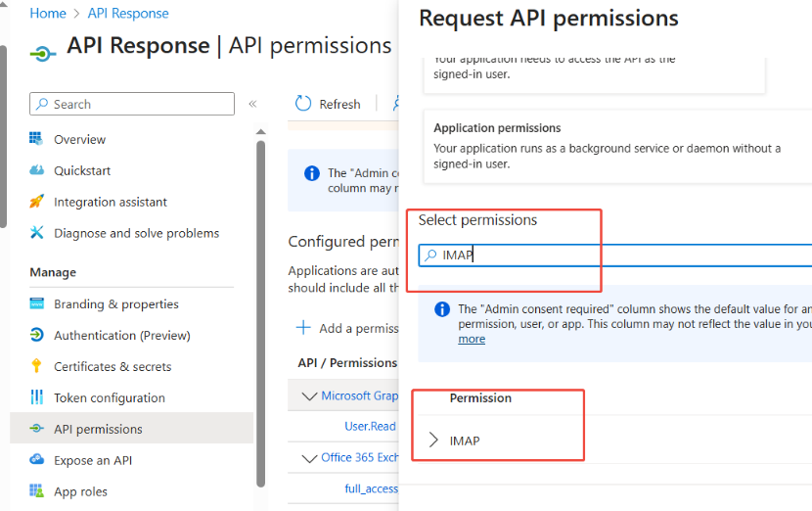This screenshot has height=511, width=812.
Task: Click the Certificates & secrets key icon
Action: [x=37, y=366]
